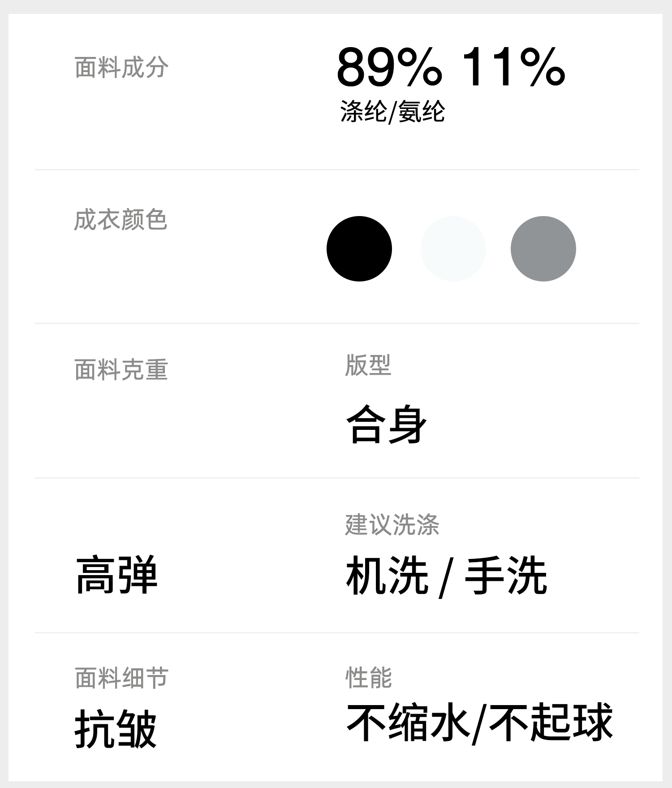Select the 机洗 washing option text
This screenshot has height=788, width=672.
387,576
